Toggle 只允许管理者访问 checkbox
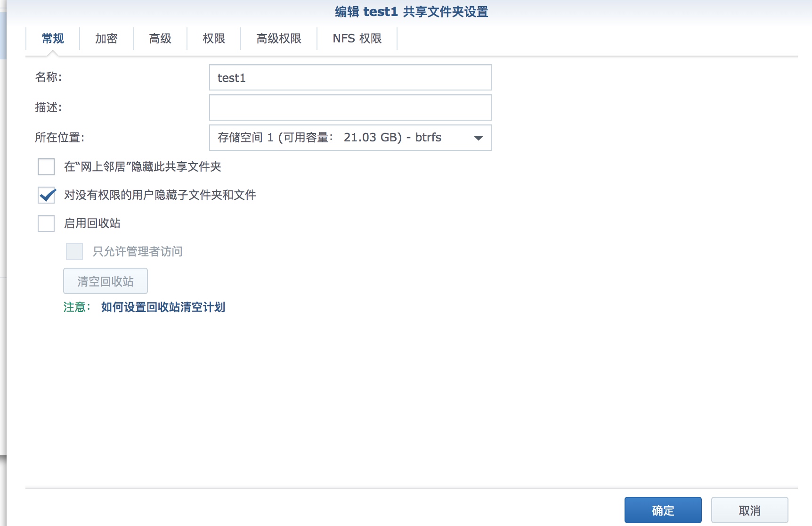 (x=74, y=252)
